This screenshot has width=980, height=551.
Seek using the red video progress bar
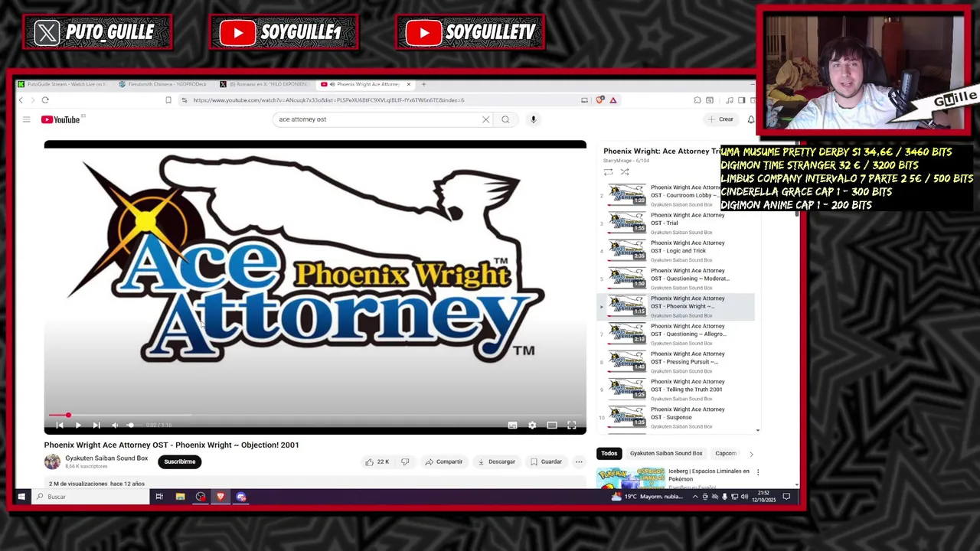315,415
